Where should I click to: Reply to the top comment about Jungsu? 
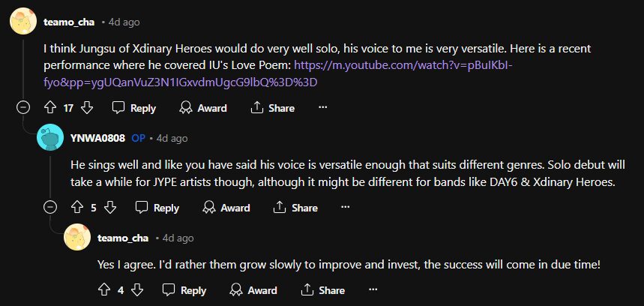click(134, 108)
